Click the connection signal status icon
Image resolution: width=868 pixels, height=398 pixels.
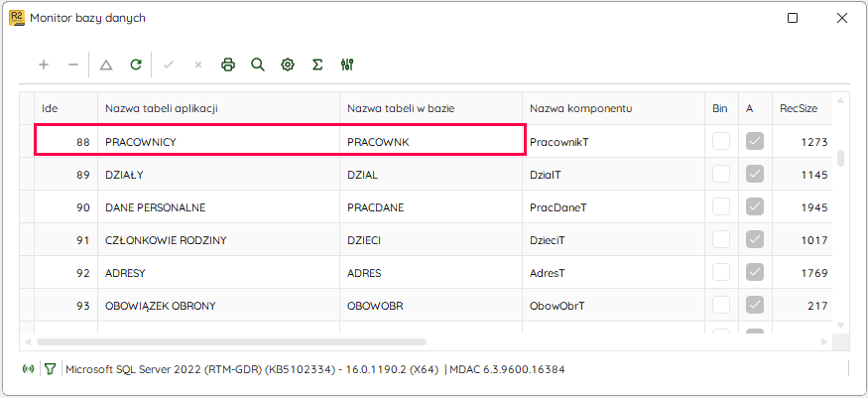(28, 368)
